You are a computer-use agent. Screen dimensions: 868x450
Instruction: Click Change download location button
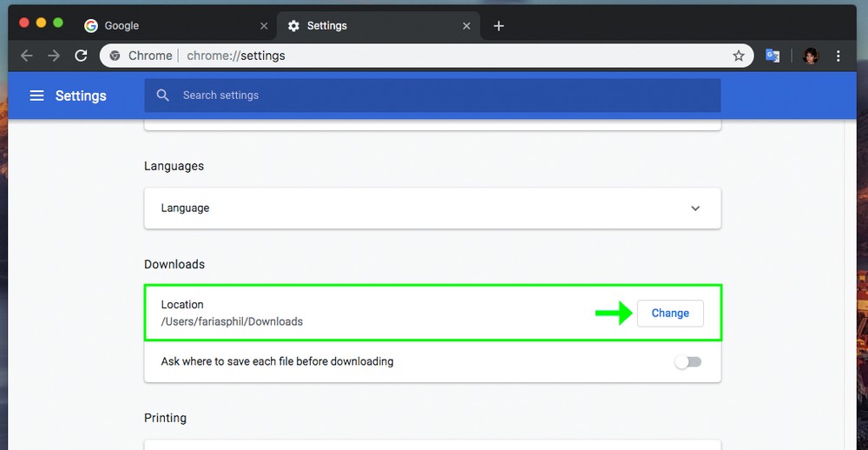click(670, 313)
